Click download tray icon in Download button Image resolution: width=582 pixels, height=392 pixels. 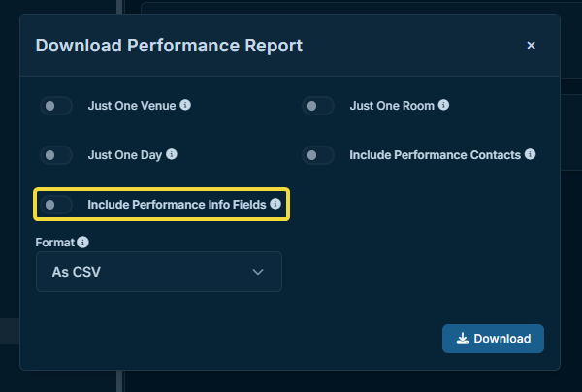tap(463, 339)
